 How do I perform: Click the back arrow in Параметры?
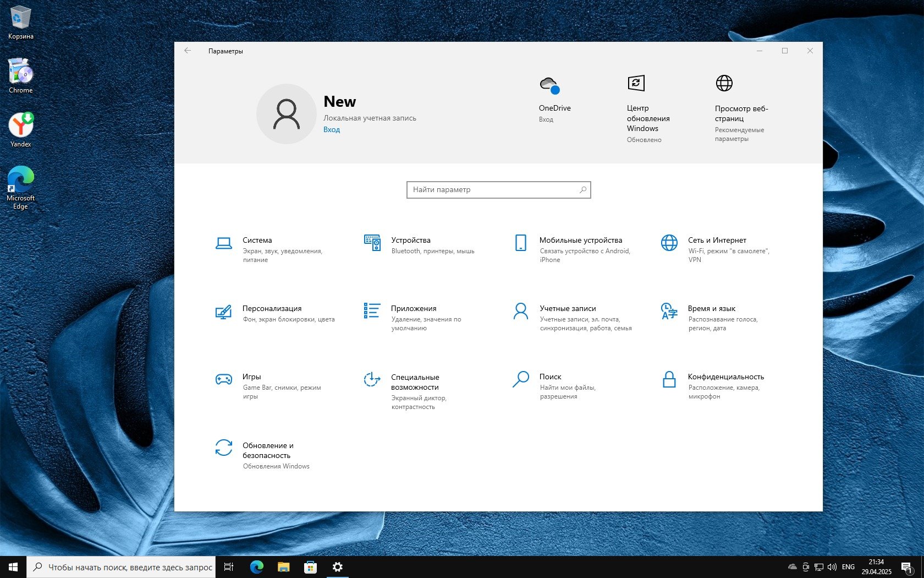click(x=188, y=51)
